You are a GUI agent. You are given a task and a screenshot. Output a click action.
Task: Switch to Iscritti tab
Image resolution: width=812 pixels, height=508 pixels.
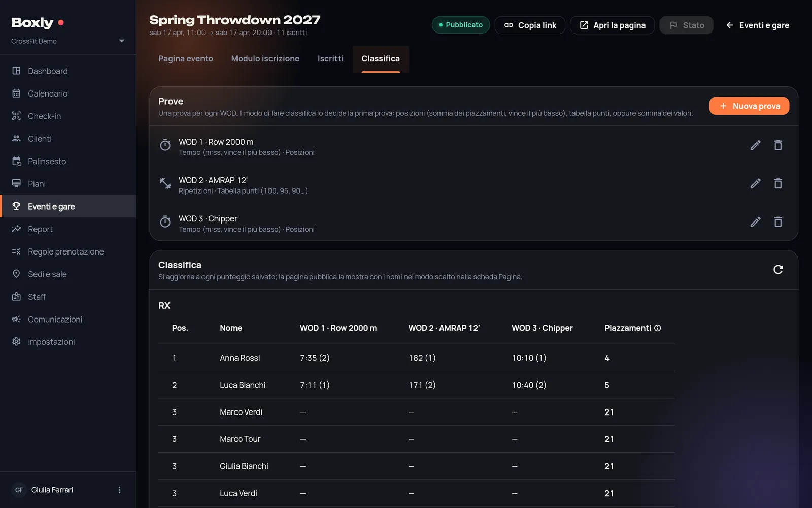tap(330, 59)
